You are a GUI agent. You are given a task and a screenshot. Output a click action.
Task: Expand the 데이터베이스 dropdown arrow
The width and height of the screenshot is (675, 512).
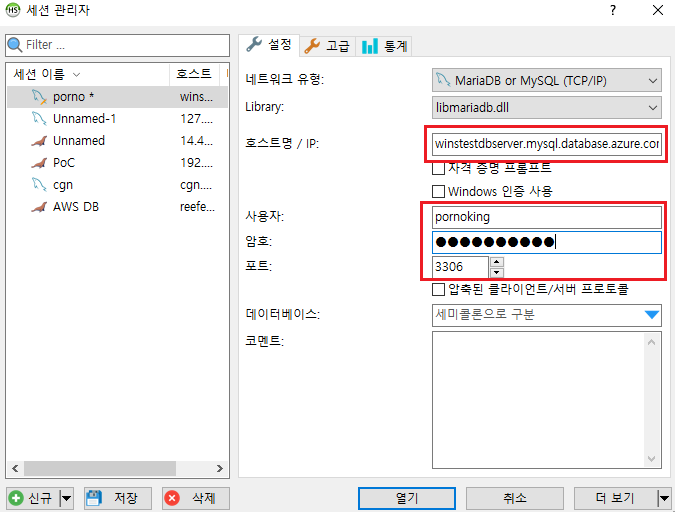pyautogui.click(x=652, y=315)
